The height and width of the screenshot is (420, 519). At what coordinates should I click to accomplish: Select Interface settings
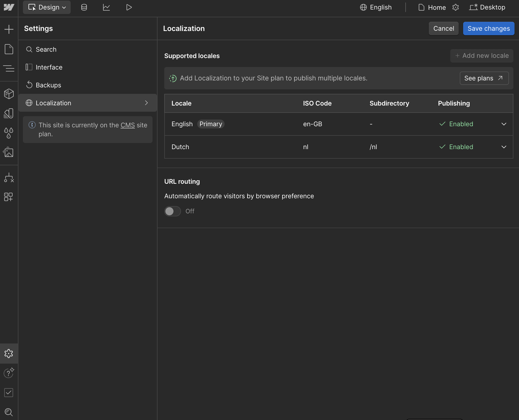coord(88,67)
